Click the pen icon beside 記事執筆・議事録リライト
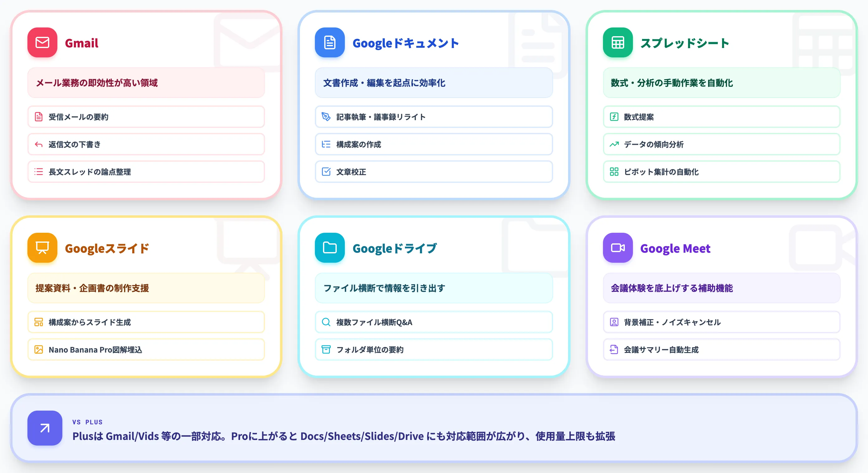The height and width of the screenshot is (473, 868). pyautogui.click(x=326, y=117)
